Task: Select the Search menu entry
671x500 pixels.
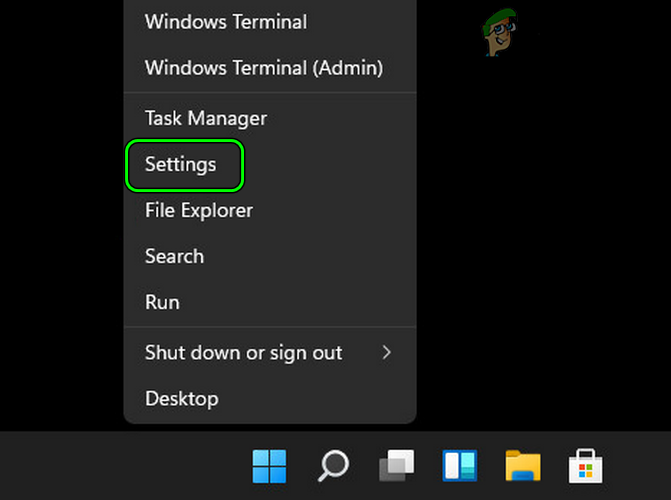Action: tap(174, 256)
